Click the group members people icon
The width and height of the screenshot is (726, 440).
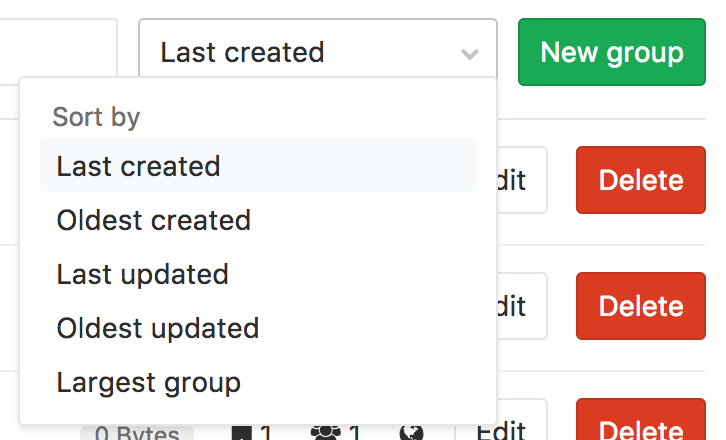[x=326, y=433]
